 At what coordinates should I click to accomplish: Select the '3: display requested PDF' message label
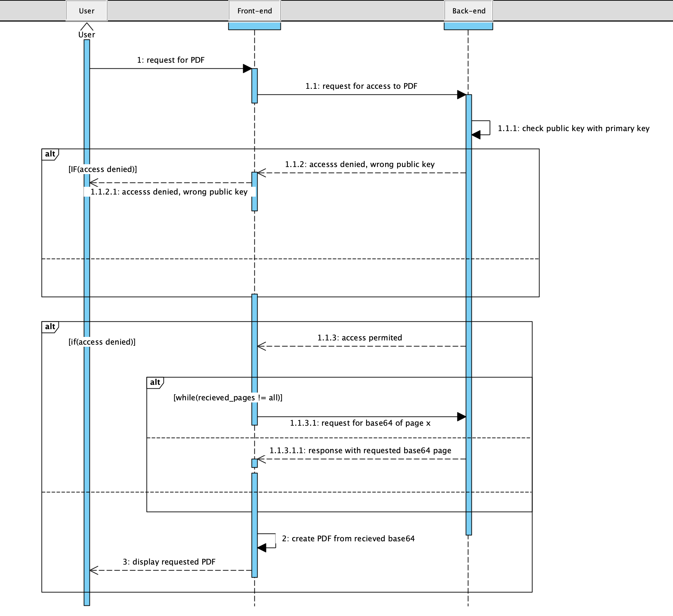(x=169, y=562)
